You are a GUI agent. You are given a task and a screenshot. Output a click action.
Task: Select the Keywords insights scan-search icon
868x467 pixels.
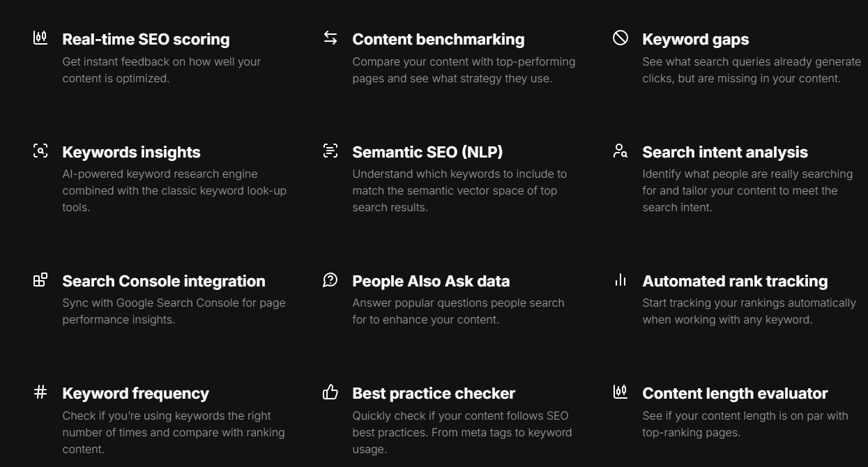pyautogui.click(x=40, y=151)
